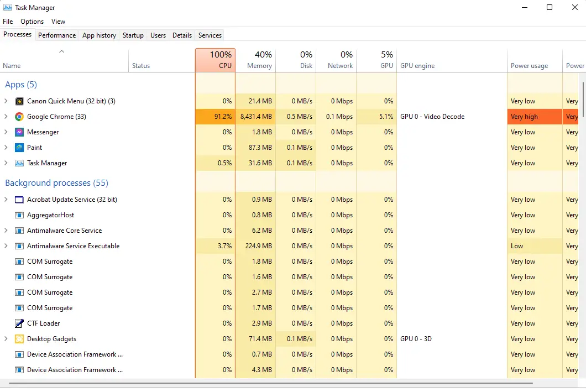Select the CTF Loader process row

[289, 323]
